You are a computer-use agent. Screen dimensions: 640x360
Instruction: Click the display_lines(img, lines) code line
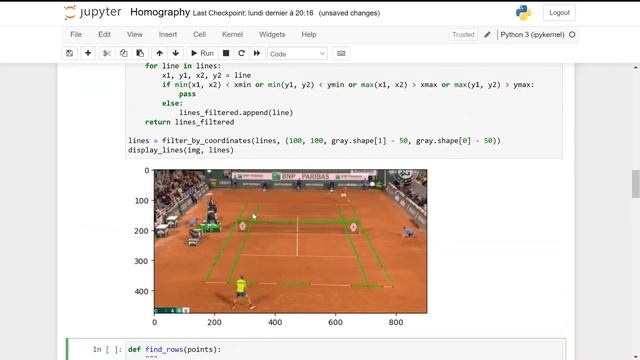click(x=181, y=150)
